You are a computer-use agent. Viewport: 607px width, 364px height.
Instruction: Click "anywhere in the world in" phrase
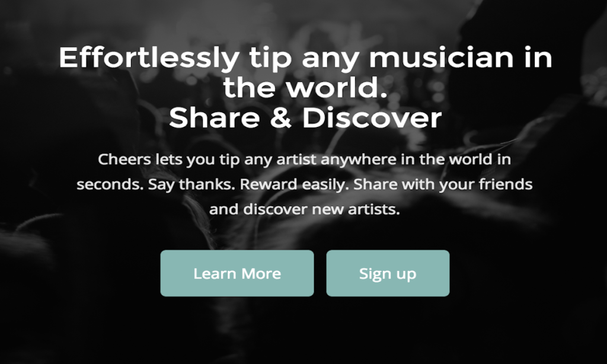pos(416,160)
